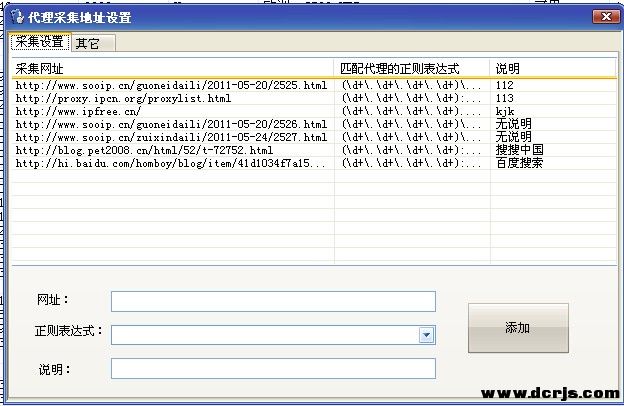Click the 百度搜索 description cell

point(519,162)
